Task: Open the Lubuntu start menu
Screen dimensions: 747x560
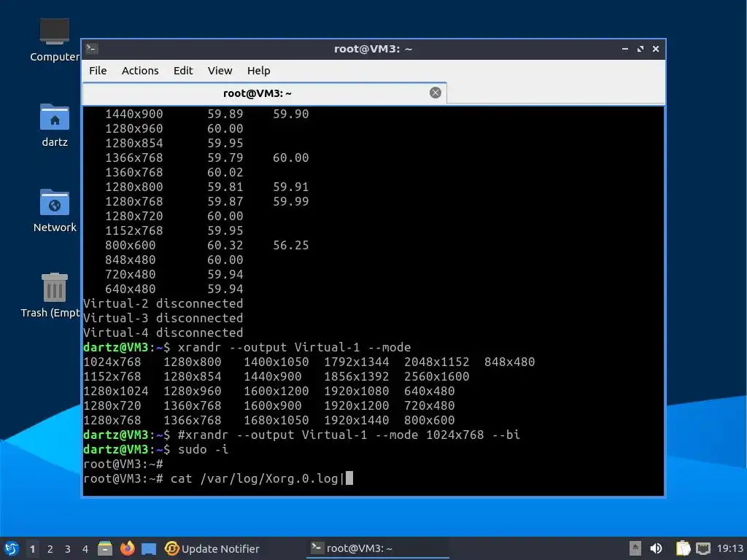Action: [x=12, y=548]
